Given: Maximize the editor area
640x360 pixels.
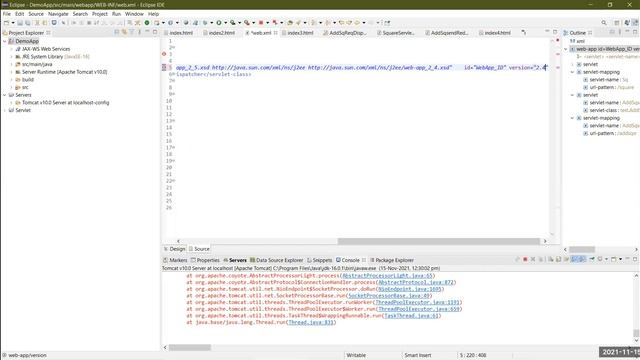Looking at the screenshot, I should coord(555,32).
